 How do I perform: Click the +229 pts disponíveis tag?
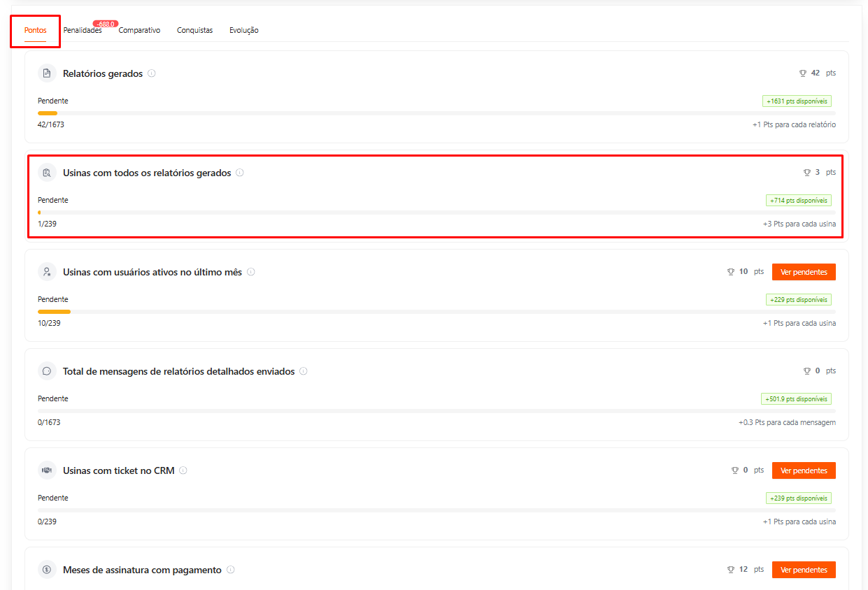click(x=799, y=300)
